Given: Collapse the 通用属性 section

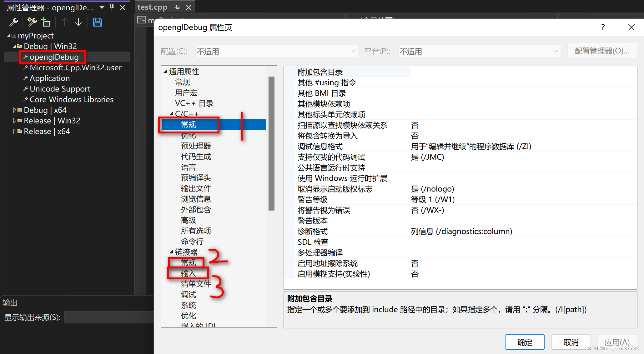Looking at the screenshot, I should [x=166, y=71].
